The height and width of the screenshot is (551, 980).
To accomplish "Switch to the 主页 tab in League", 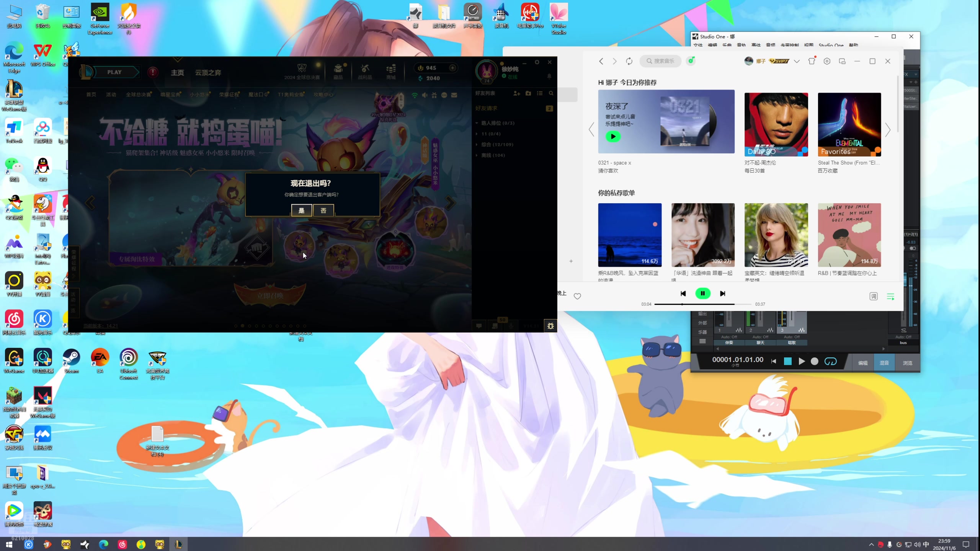I will [x=177, y=72].
